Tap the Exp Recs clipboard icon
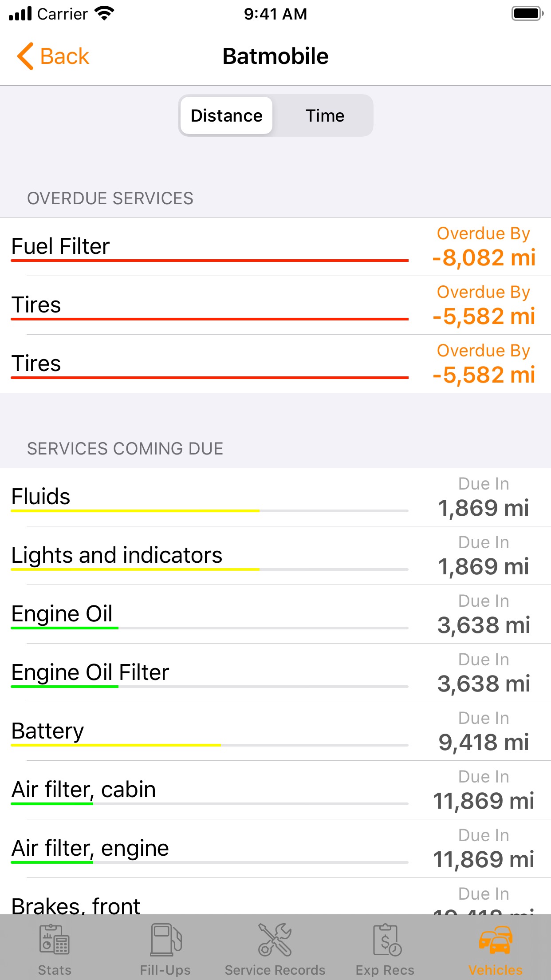 click(386, 939)
